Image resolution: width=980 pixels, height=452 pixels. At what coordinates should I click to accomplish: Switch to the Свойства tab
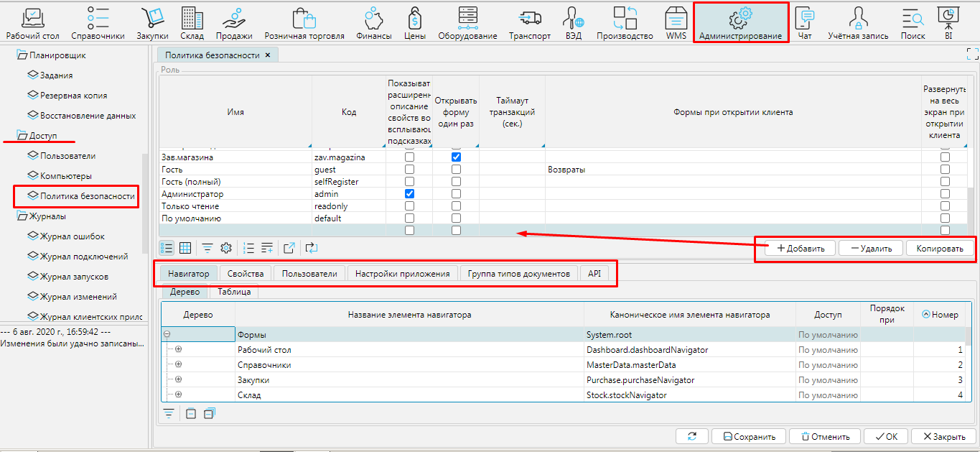click(246, 274)
